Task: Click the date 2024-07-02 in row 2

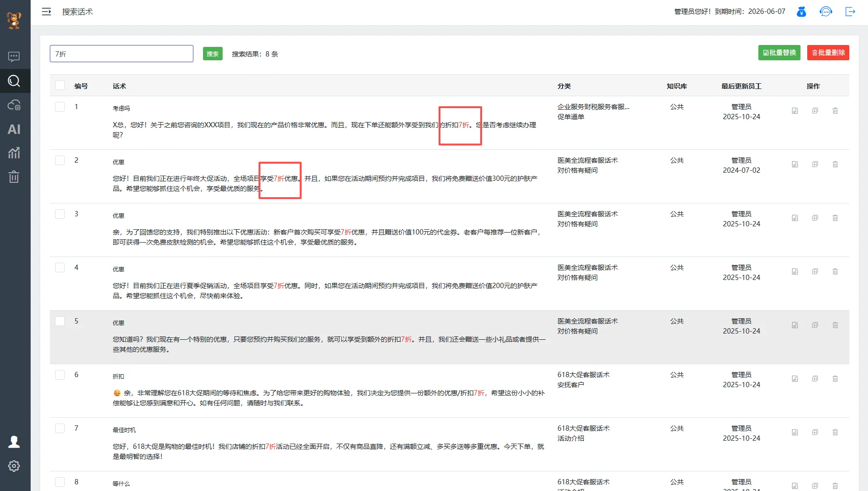Action: (x=741, y=170)
